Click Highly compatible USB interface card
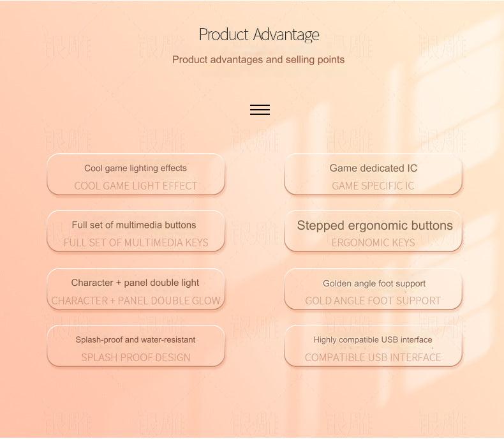The height and width of the screenshot is (439, 504). [x=373, y=346]
